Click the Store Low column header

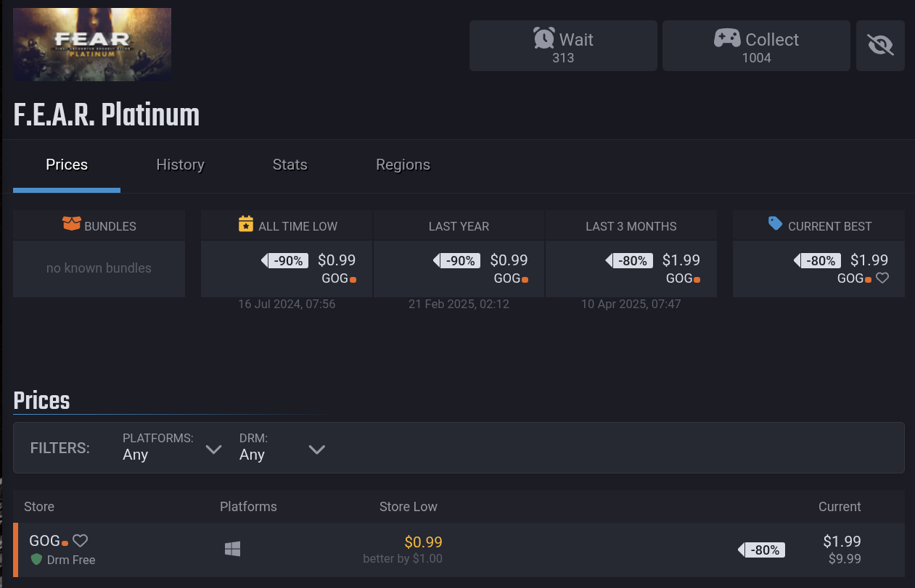tap(408, 507)
